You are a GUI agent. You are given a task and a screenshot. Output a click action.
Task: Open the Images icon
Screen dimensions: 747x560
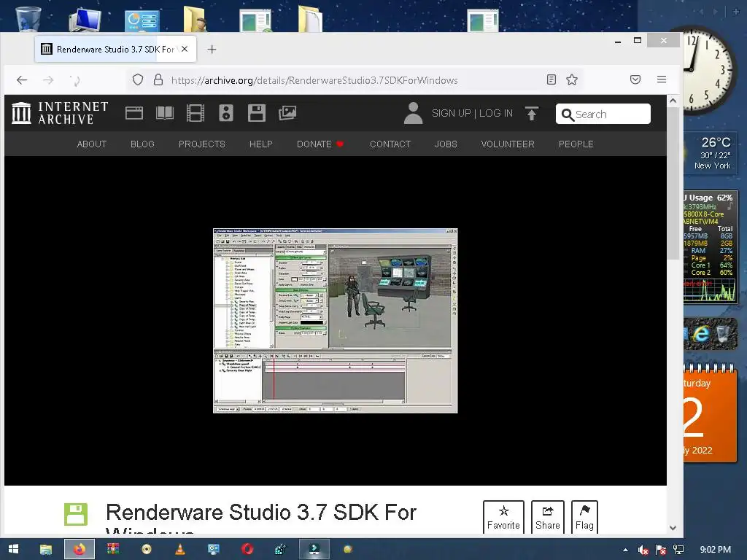tap(287, 113)
